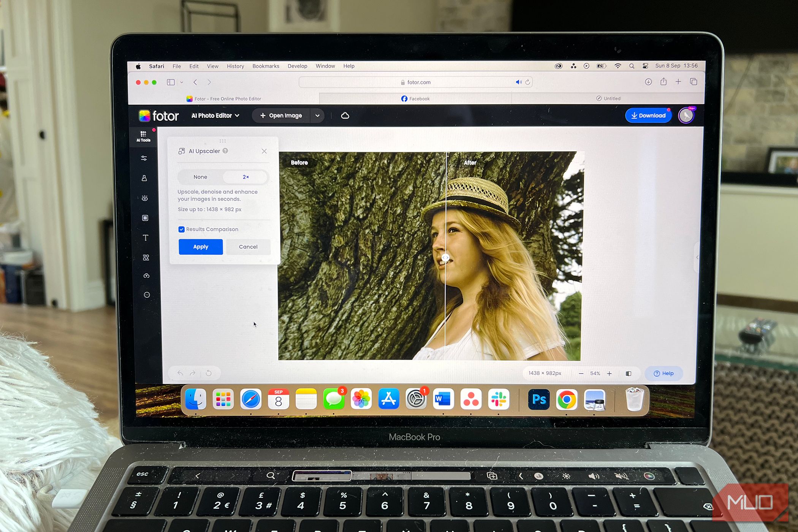Open the Safari File menu
Screen dimensions: 798x532
[x=177, y=66]
